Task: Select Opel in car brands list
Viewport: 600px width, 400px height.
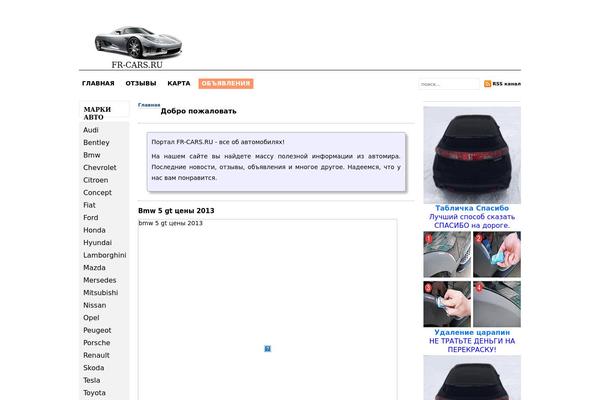Action: (91, 318)
